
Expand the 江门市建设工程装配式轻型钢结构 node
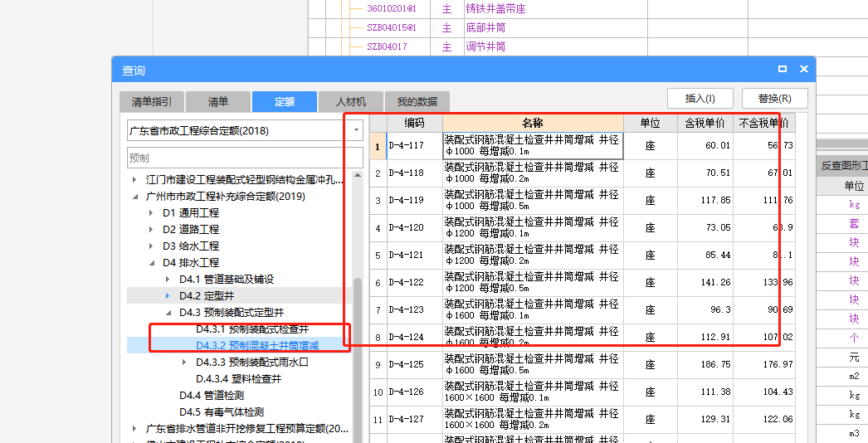[134, 180]
